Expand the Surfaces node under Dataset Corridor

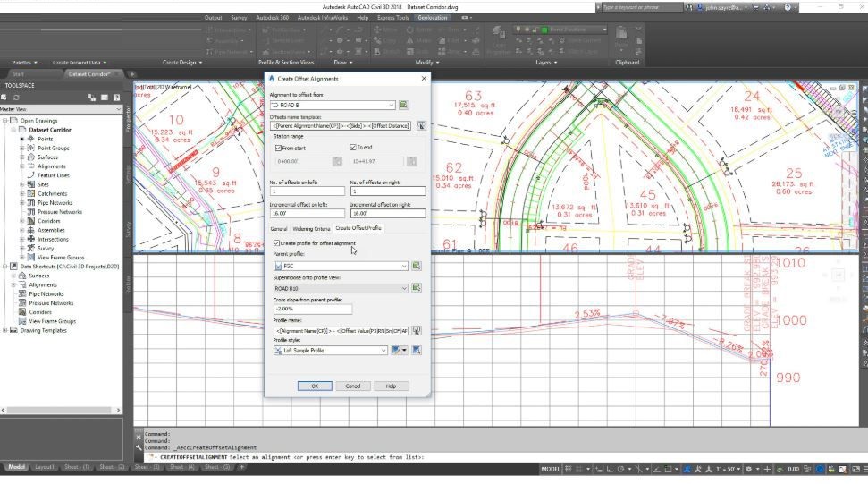[x=22, y=157]
